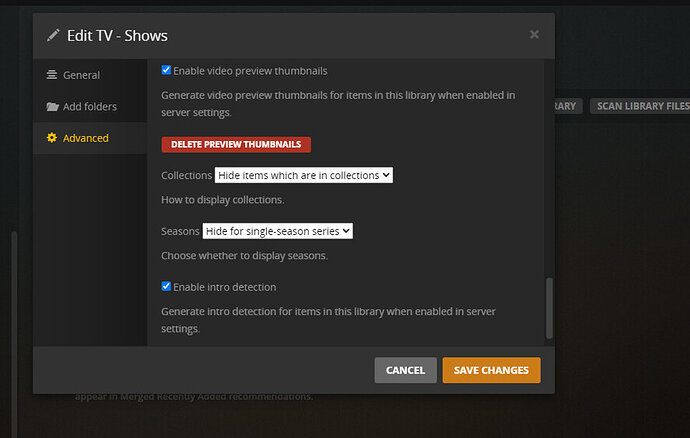
Task: Click the 'Collections' field label
Action: point(187,175)
